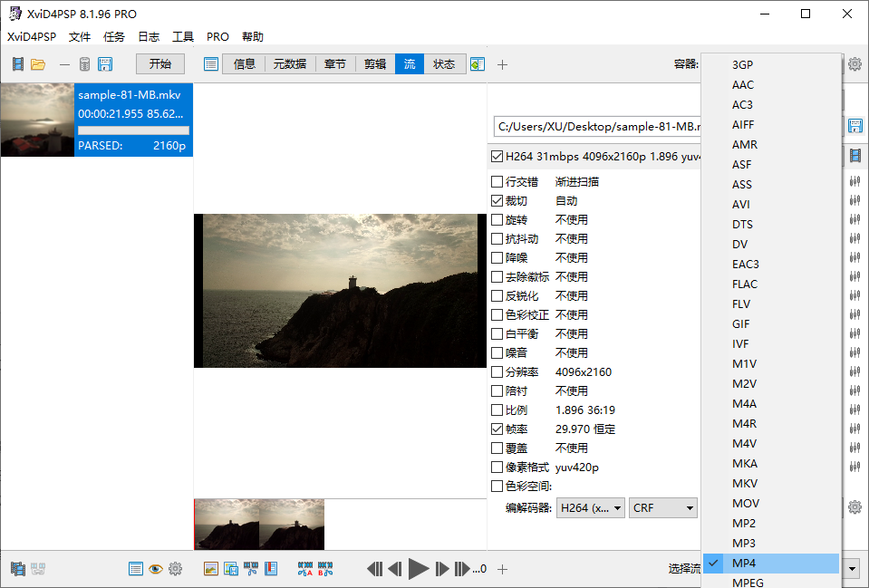Open the 工具 (Tools) menu

pos(183,37)
